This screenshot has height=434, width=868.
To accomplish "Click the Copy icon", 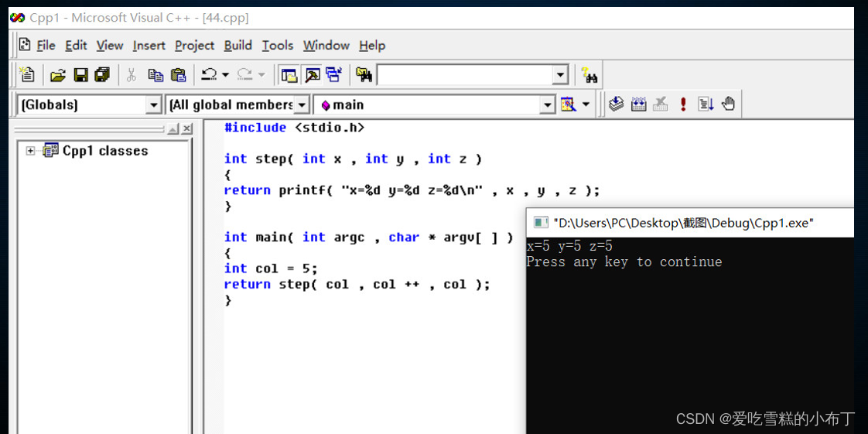I will [155, 75].
